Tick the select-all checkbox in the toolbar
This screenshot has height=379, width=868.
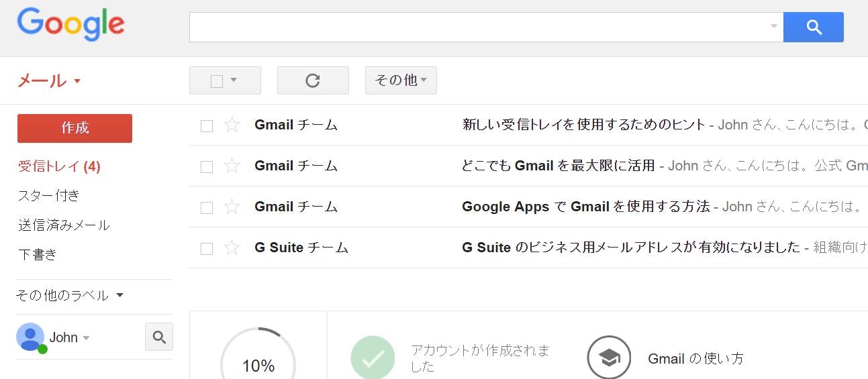pyautogui.click(x=217, y=81)
